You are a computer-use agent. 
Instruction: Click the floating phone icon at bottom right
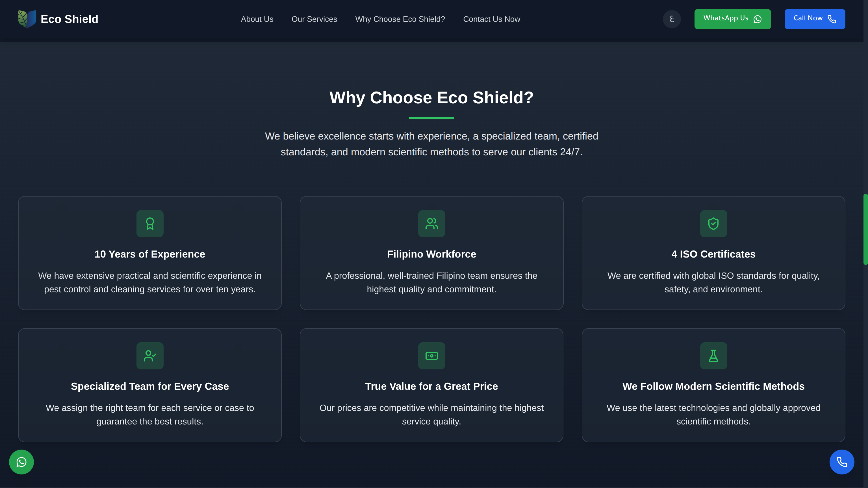(x=842, y=462)
